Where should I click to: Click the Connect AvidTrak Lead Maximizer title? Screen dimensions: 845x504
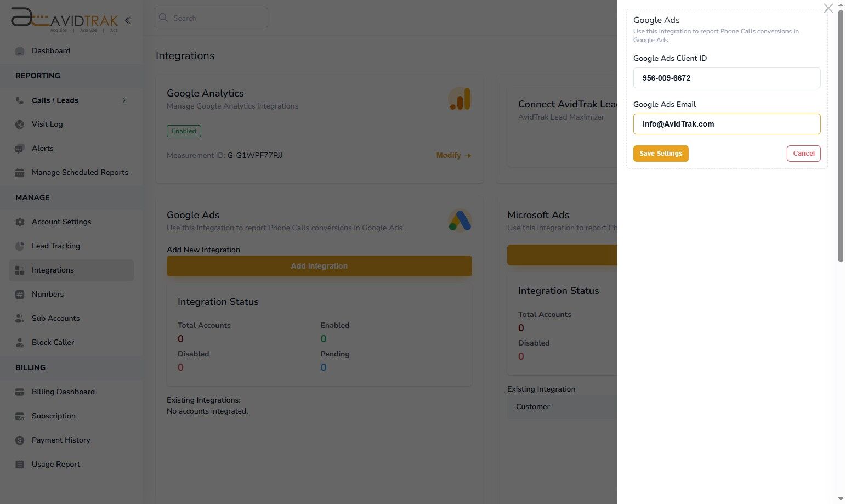pyautogui.click(x=568, y=104)
